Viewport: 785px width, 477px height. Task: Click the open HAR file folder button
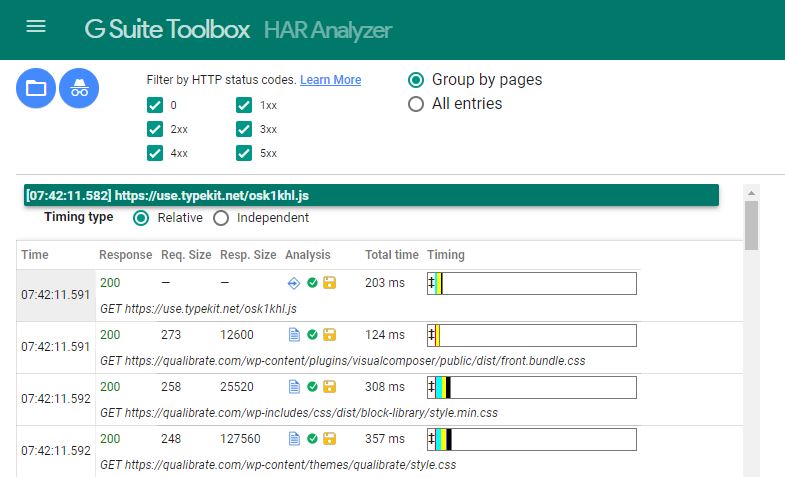click(36, 88)
